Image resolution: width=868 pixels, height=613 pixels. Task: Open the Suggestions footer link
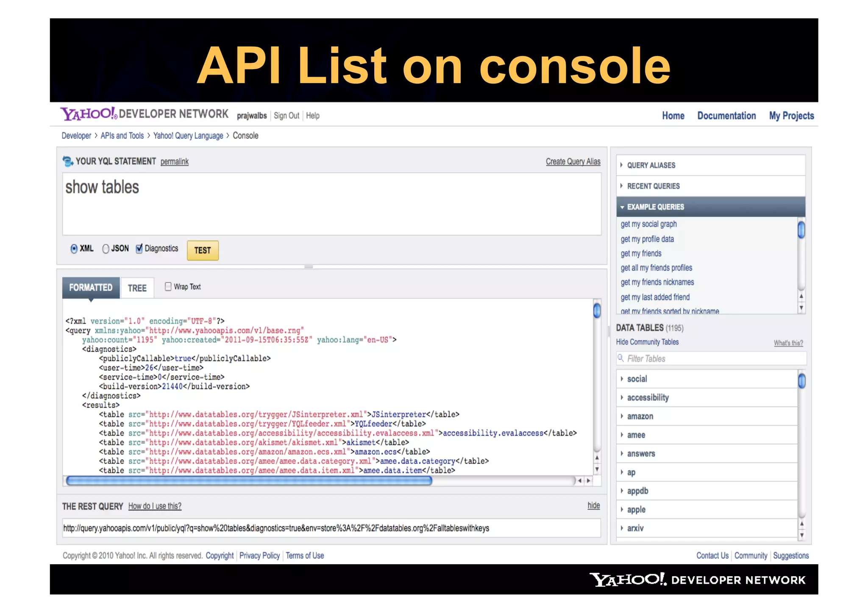pos(791,555)
